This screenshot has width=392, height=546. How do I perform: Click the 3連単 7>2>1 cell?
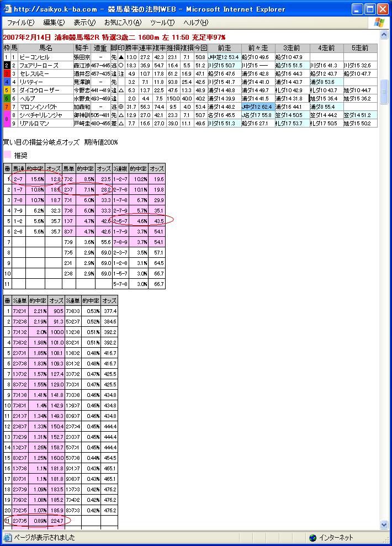click(x=20, y=311)
